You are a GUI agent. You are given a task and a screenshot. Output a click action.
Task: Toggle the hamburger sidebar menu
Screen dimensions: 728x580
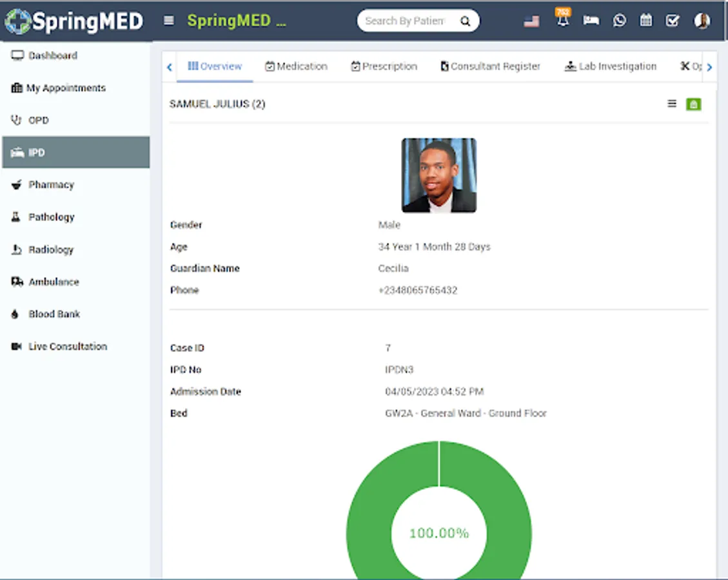pyautogui.click(x=169, y=21)
